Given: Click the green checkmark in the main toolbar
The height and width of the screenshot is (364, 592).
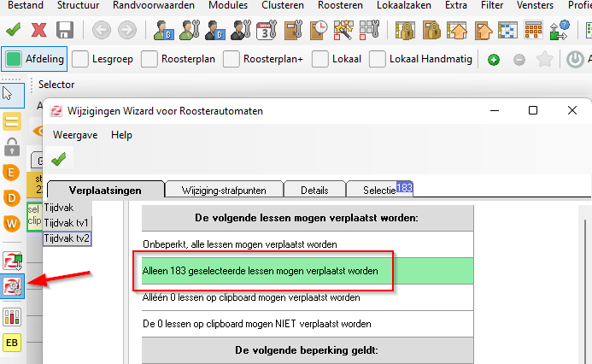Looking at the screenshot, I should pyautogui.click(x=14, y=30).
